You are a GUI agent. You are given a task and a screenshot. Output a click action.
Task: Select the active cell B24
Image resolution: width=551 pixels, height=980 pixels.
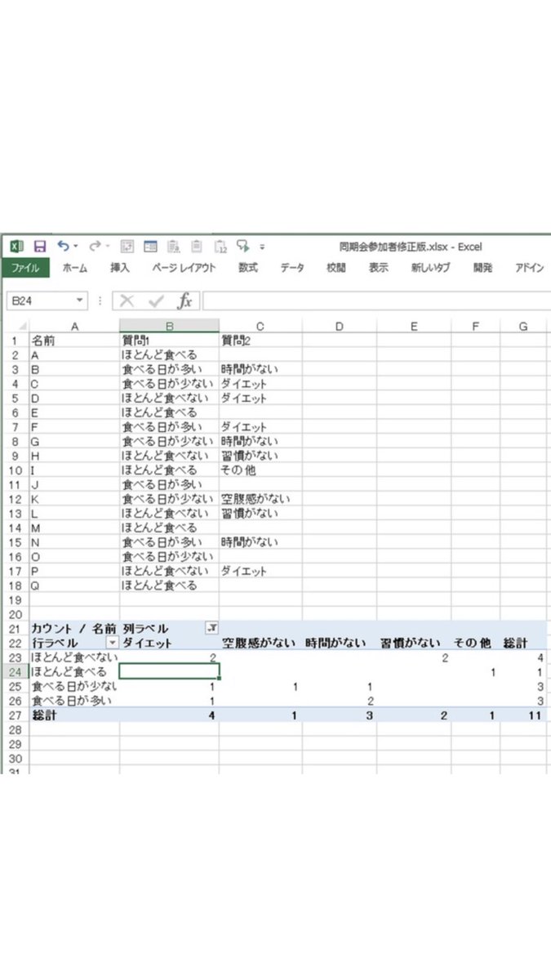(169, 671)
